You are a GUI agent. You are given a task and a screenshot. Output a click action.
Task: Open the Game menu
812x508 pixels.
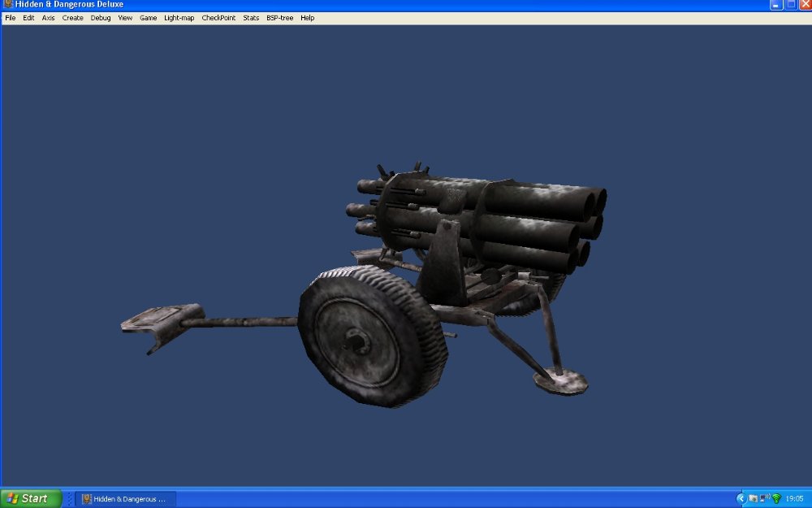click(148, 18)
